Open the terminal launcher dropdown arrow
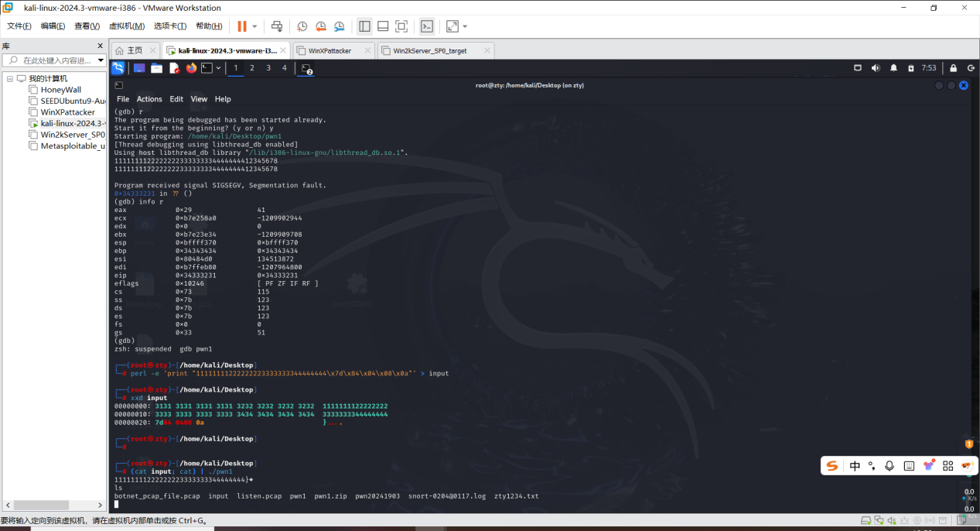980x531 pixels. 219,68
